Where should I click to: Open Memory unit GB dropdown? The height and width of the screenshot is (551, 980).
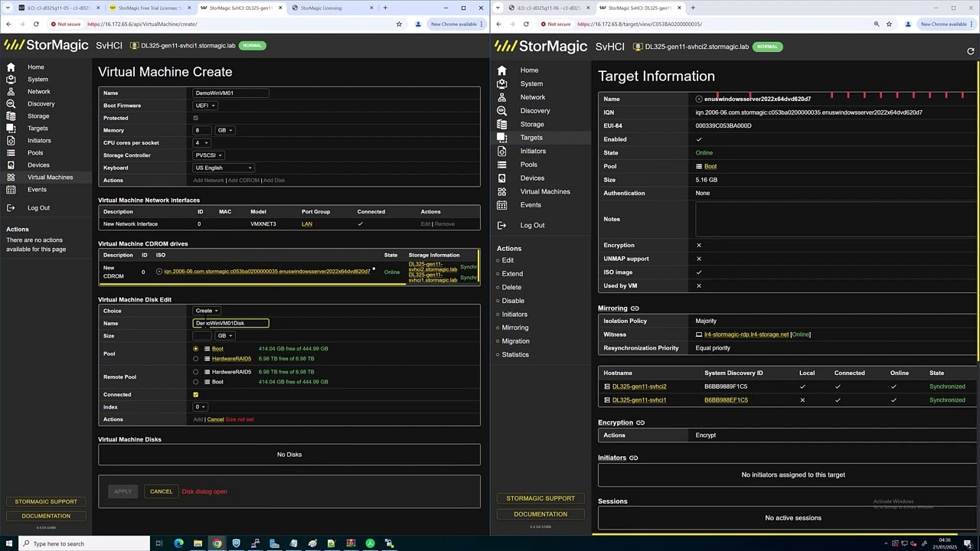point(225,130)
